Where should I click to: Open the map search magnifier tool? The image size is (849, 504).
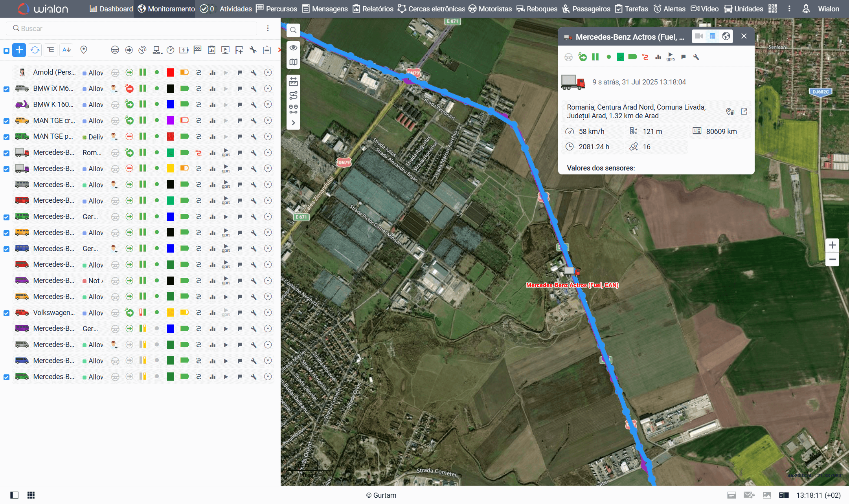click(x=293, y=30)
